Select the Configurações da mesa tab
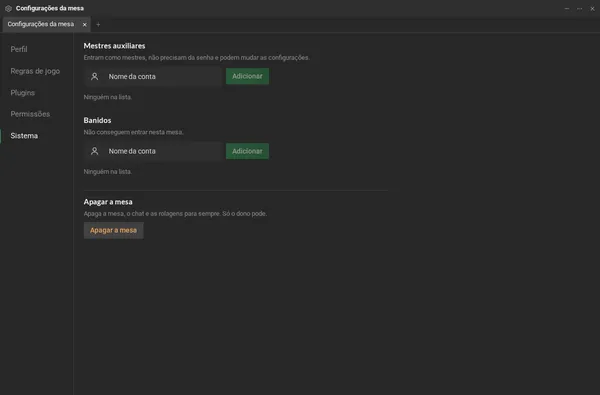Screen dimensions: 600x395 [x=46, y=24]
